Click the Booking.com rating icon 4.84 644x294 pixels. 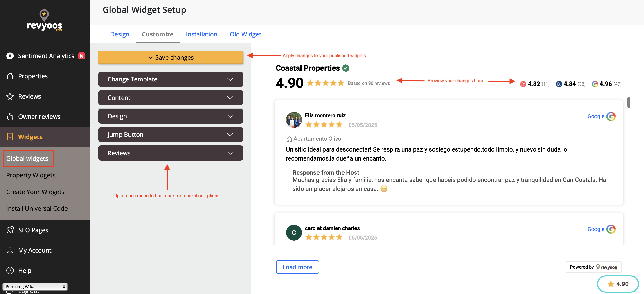point(559,84)
